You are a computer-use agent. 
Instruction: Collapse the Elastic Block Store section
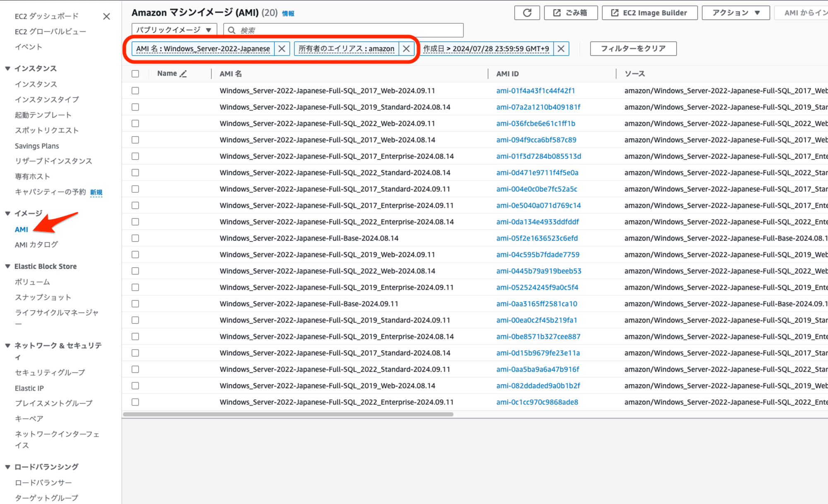pos(7,266)
